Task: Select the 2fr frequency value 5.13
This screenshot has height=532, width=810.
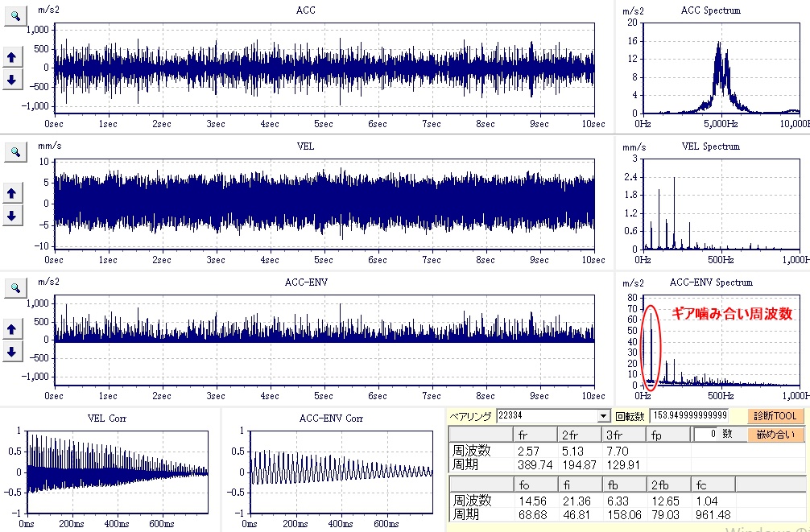Action: pyautogui.click(x=573, y=451)
